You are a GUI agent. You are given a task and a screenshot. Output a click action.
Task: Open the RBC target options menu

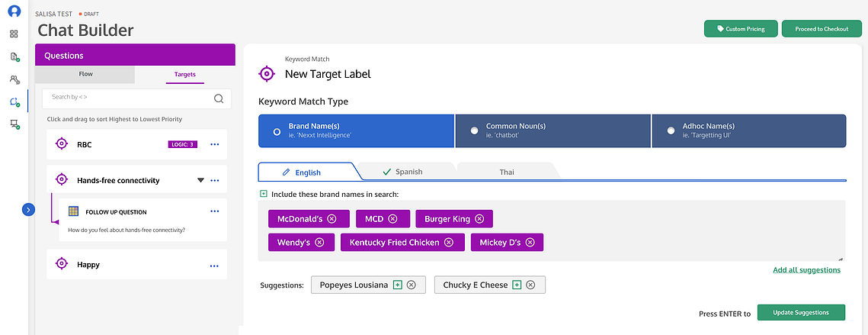[215, 145]
